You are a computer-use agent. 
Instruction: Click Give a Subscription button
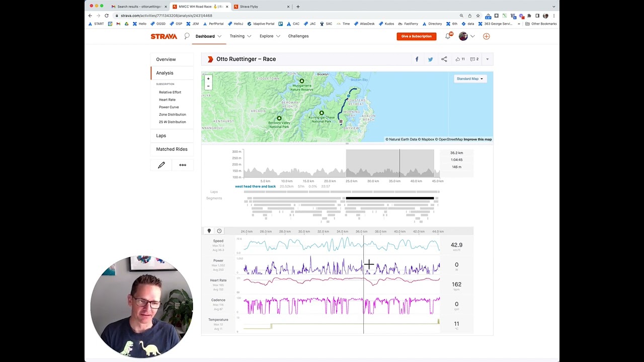[417, 36]
